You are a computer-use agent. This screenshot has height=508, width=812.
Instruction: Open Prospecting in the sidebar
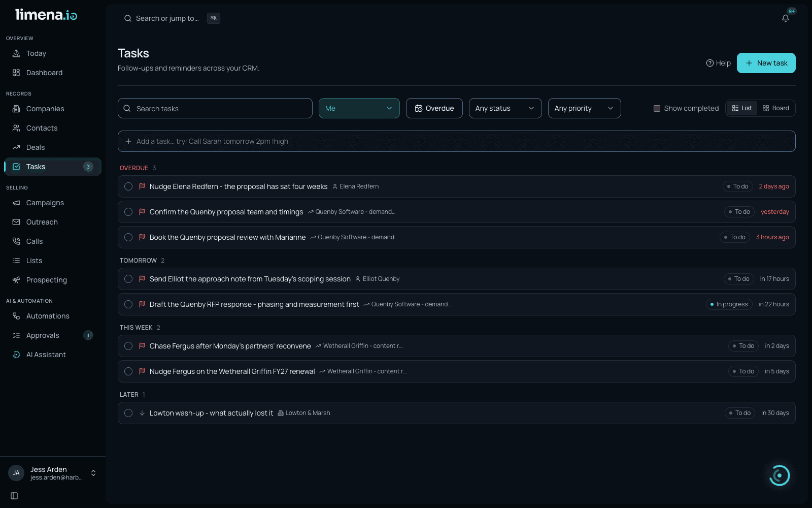[53, 280]
